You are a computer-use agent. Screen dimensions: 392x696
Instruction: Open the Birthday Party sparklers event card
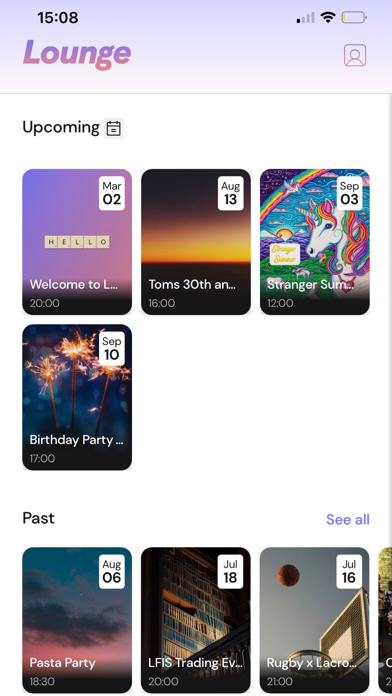77,397
